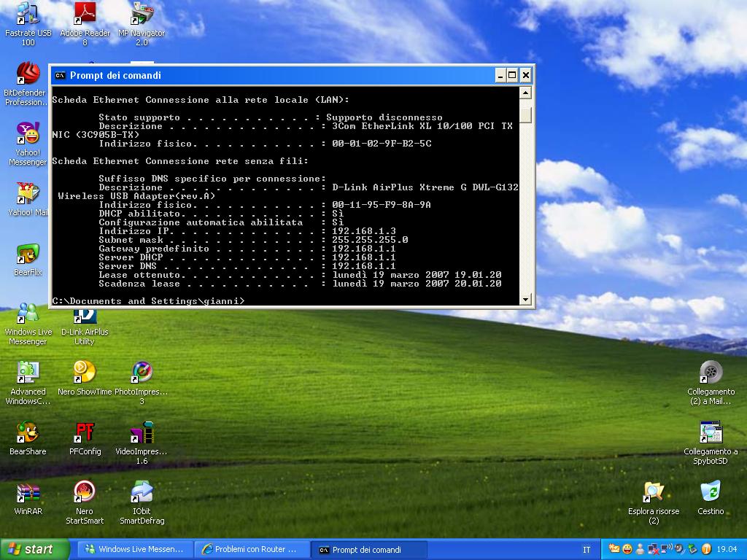This screenshot has height=560, width=747.
Task: Click the 'Lease ottenuto' date line
Action: pos(300,275)
